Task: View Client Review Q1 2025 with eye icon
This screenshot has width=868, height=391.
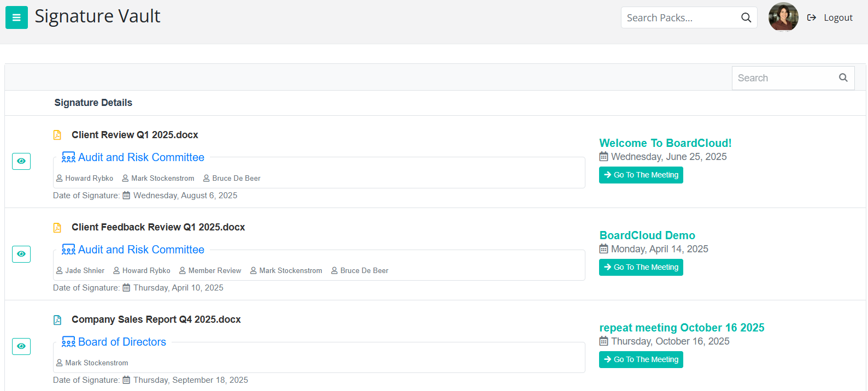Action: 21,161
